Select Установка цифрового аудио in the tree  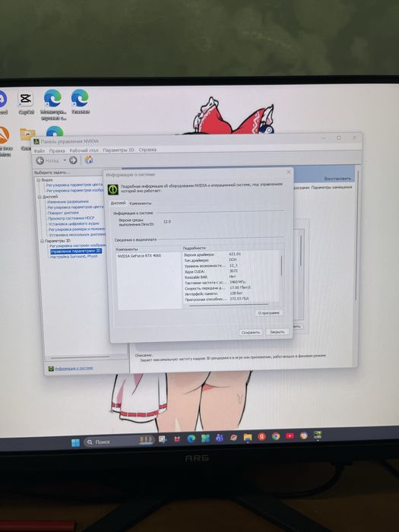tap(74, 223)
